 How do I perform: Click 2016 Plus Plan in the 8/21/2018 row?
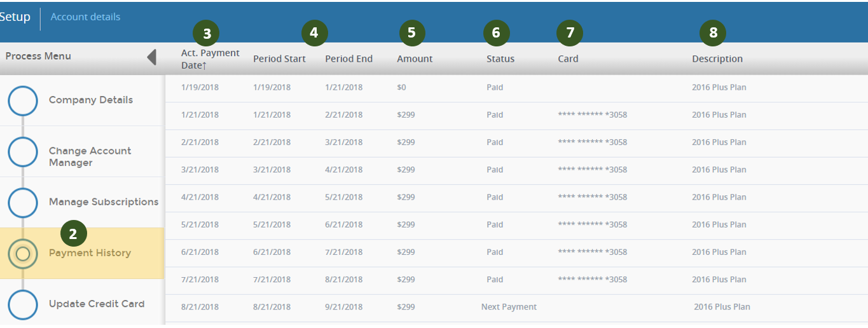point(722,307)
